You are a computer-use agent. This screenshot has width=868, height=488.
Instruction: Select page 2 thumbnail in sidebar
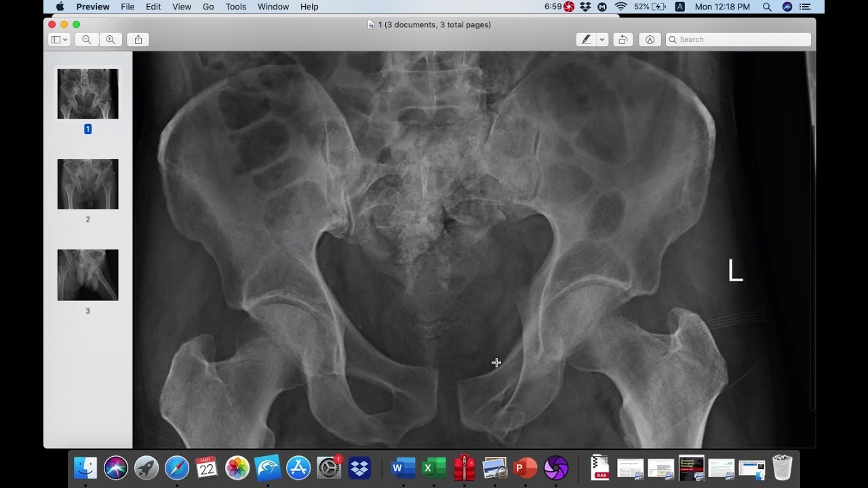tap(87, 184)
